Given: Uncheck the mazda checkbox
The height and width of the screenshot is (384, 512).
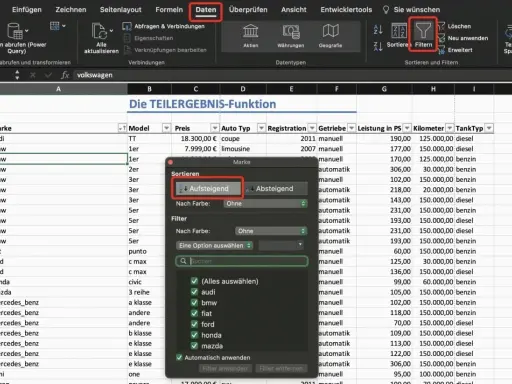Looking at the screenshot, I should [194, 346].
